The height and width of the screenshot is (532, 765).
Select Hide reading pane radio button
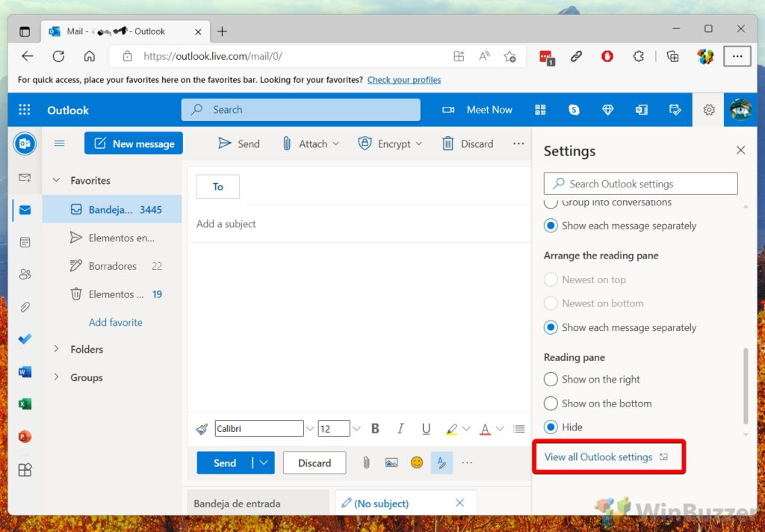click(x=551, y=427)
